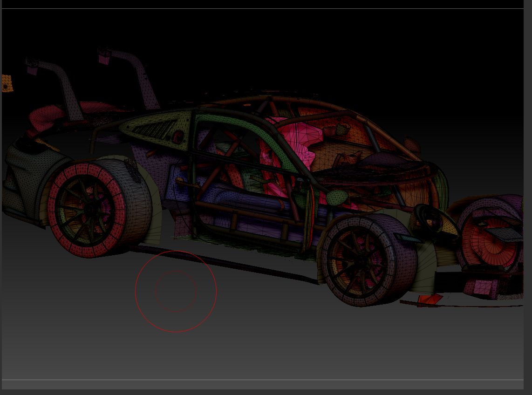Click the gray plate on far front wheel
532x395 pixels.
coord(504,234)
